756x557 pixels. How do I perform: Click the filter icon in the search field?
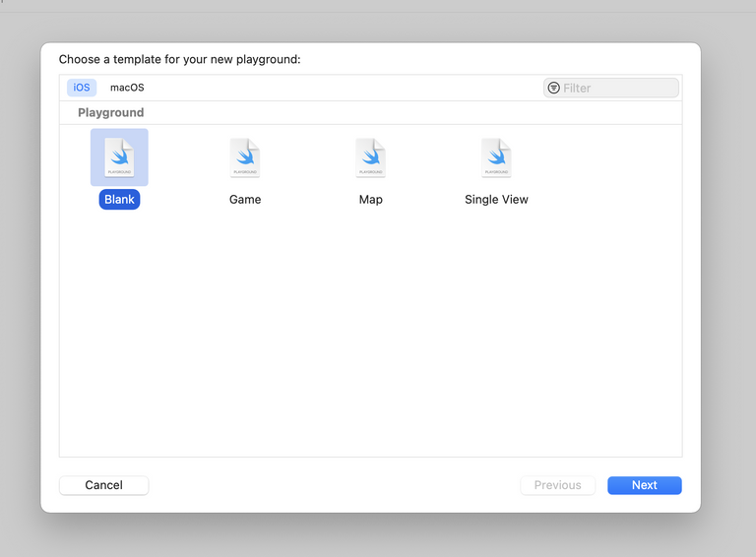tap(554, 88)
